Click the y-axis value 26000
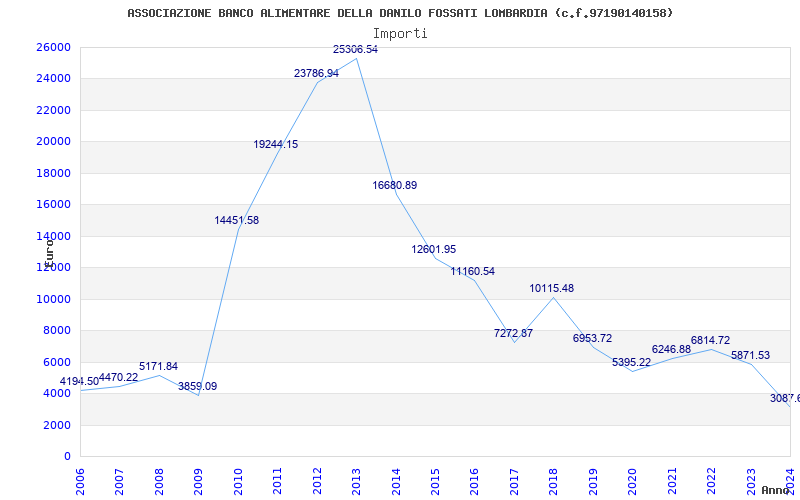 coord(53,47)
